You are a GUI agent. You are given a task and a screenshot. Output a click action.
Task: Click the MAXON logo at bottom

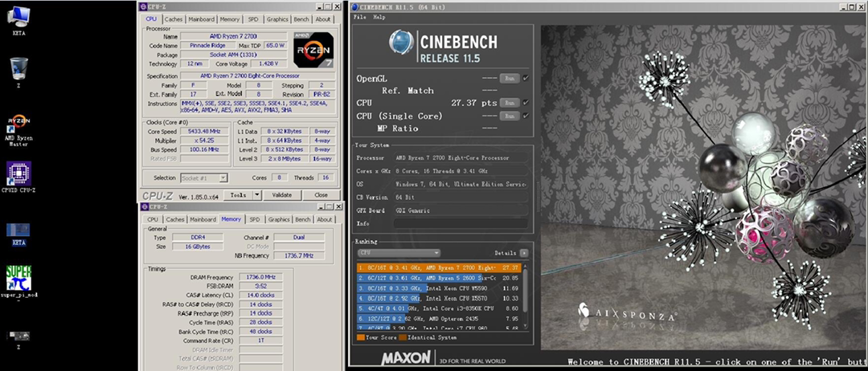tap(406, 357)
